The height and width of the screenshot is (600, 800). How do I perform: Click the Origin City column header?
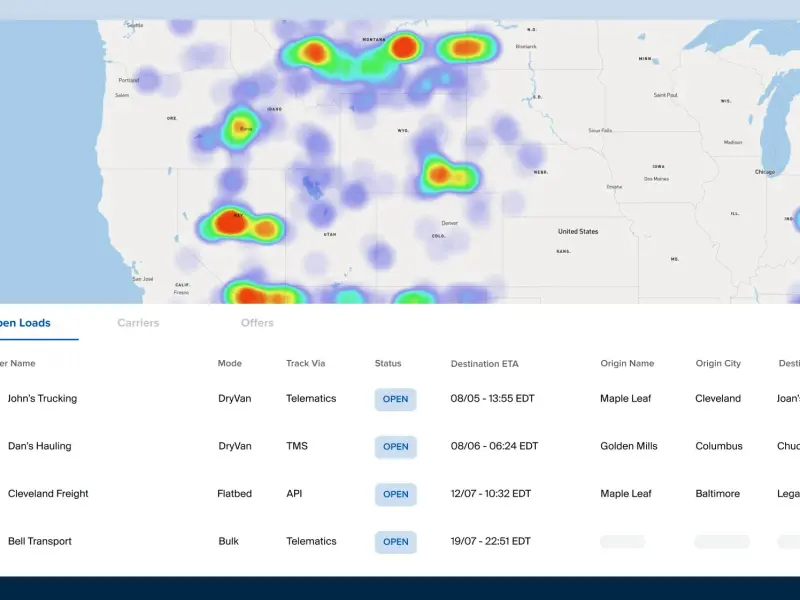pyautogui.click(x=718, y=364)
